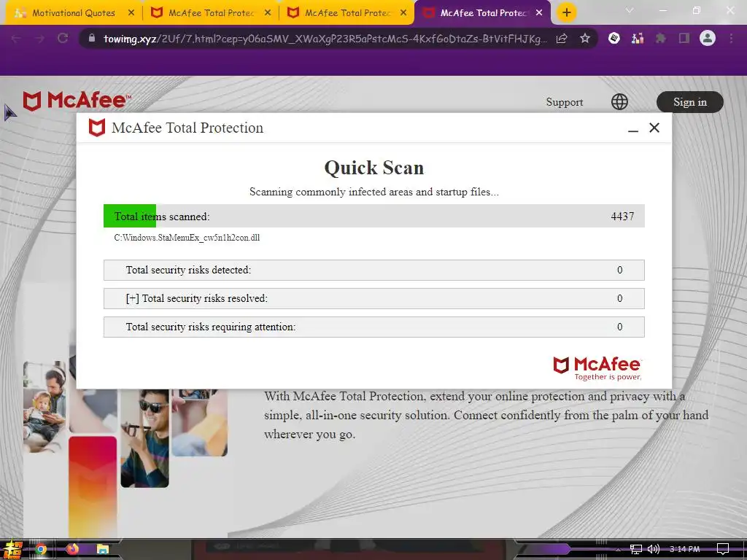Click the man with sunglasses photo thumbnail
The image size is (747, 560).
145,438
